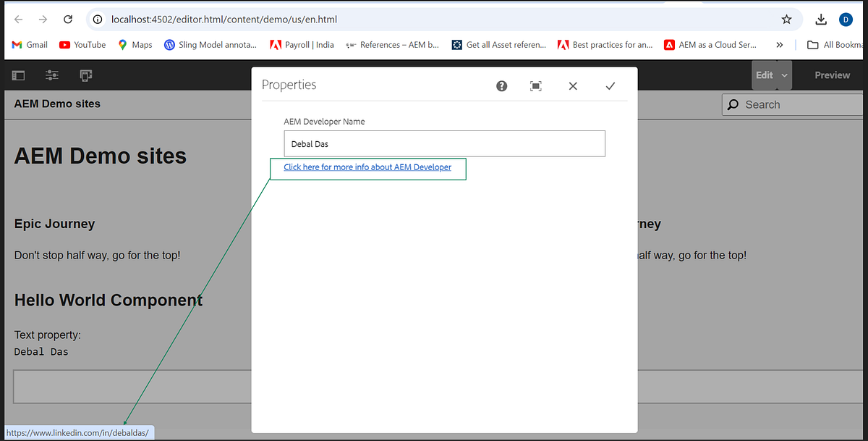Click the AEM Developer Name input field
868x441 pixels.
(444, 143)
